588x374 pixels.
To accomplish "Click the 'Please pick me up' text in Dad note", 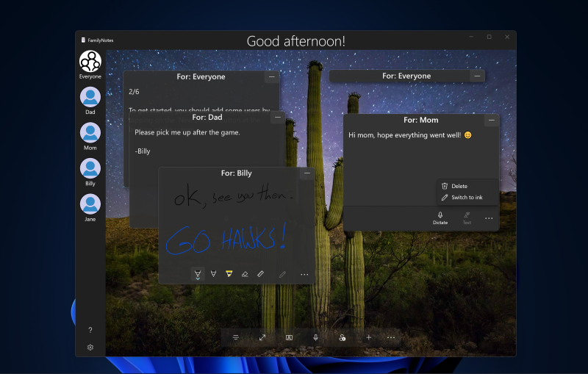I will tap(187, 132).
